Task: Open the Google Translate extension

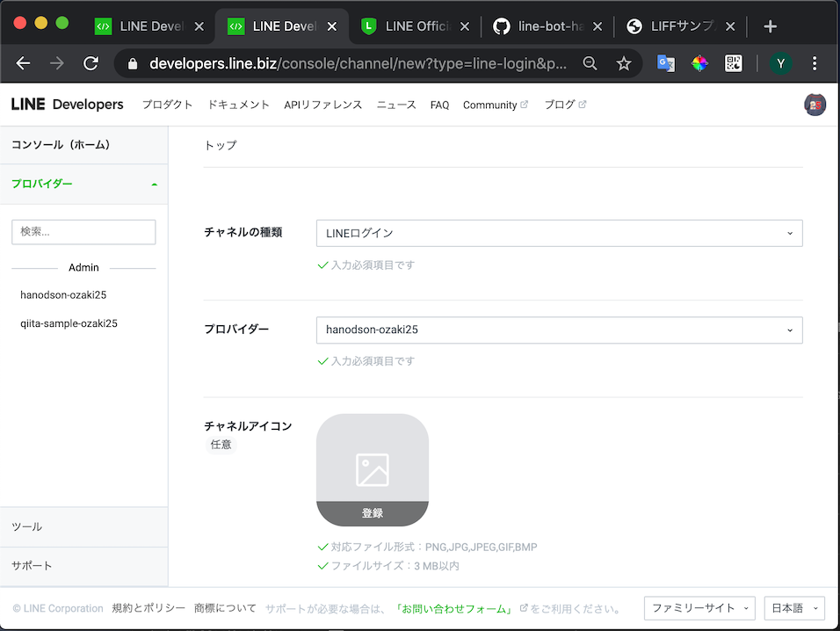Action: pos(666,64)
